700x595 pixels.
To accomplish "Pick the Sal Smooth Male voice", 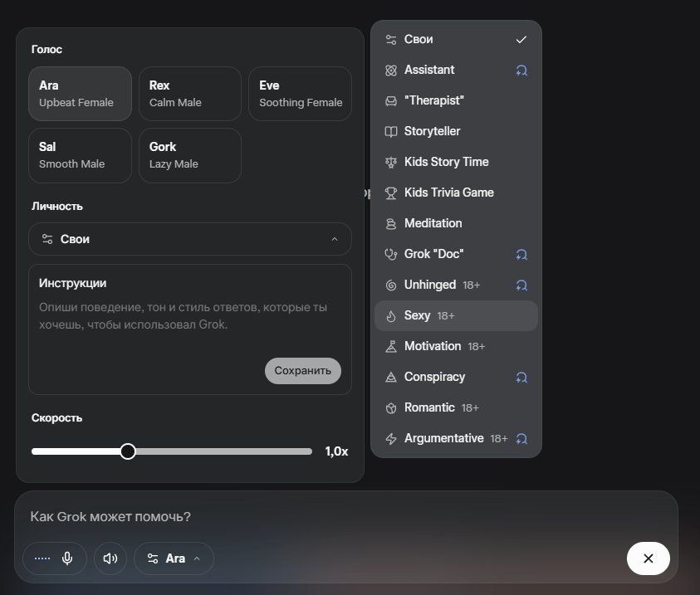I will coord(80,155).
